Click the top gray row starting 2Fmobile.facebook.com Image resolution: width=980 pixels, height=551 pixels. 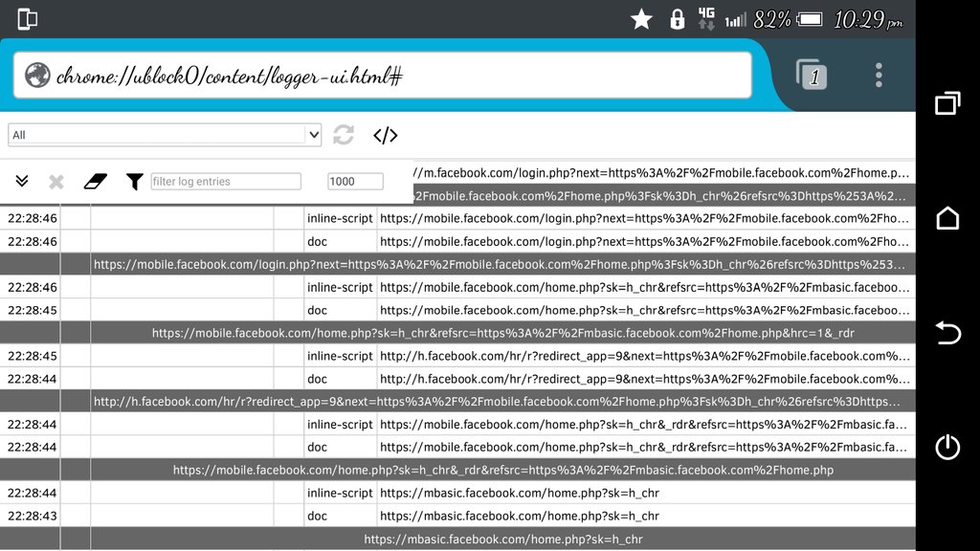click(664, 195)
